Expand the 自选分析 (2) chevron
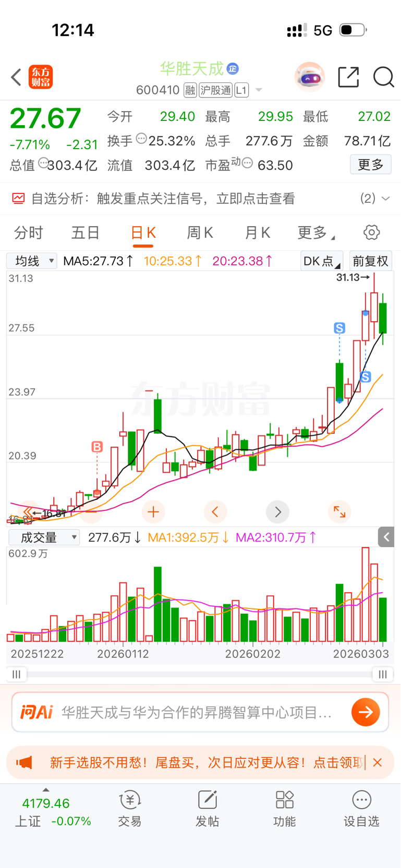The image size is (401, 868). click(386, 199)
